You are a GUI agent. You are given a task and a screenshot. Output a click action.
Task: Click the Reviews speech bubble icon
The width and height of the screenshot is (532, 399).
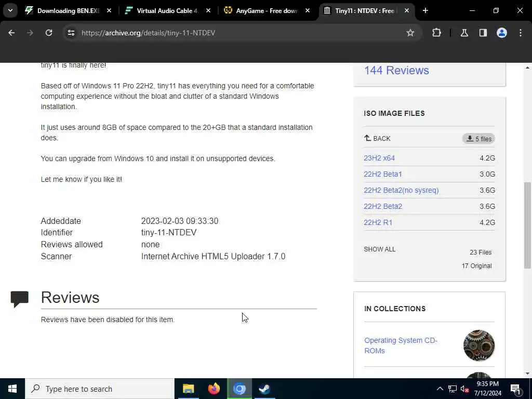(x=20, y=299)
